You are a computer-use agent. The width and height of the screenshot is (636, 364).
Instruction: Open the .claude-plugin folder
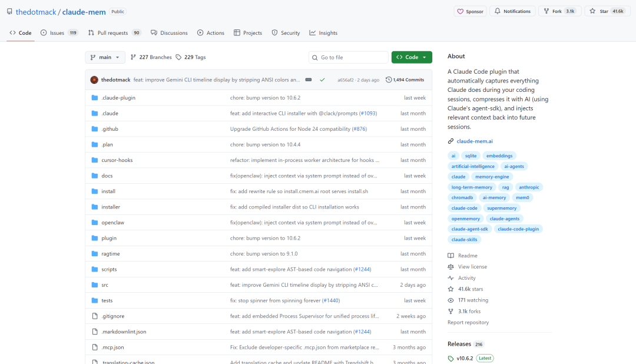[118, 98]
